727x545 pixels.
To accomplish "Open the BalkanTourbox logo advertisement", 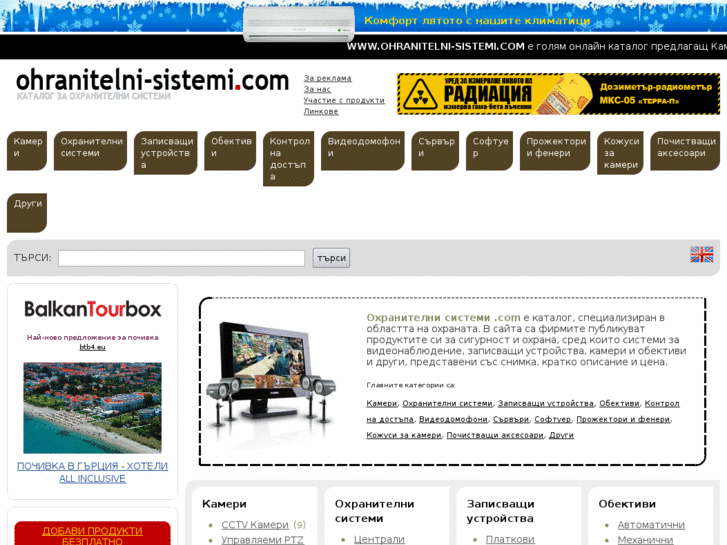I will [x=92, y=309].
